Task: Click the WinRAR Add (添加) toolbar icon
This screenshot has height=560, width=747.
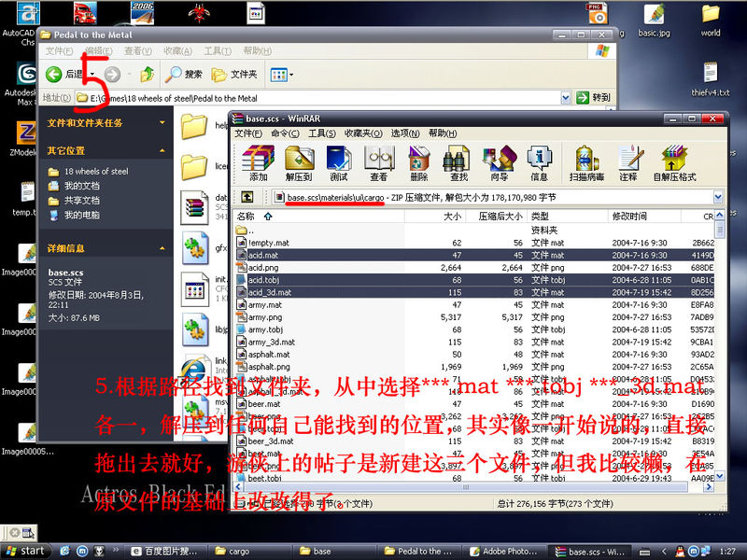Action: tap(258, 164)
